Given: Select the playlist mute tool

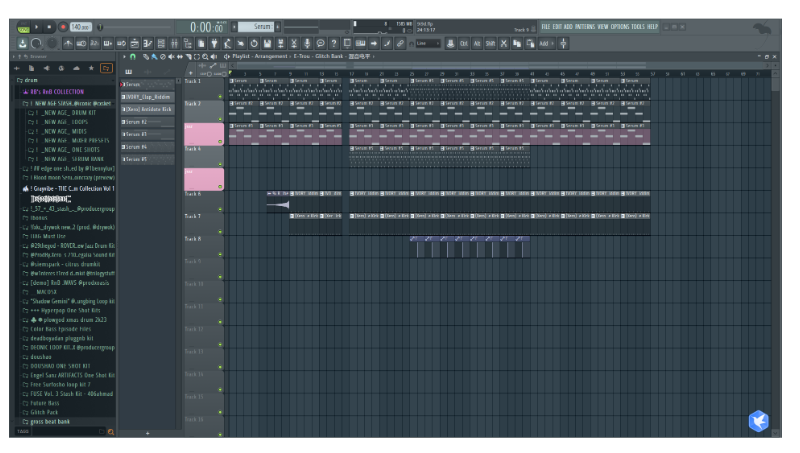Looking at the screenshot, I should 171,57.
